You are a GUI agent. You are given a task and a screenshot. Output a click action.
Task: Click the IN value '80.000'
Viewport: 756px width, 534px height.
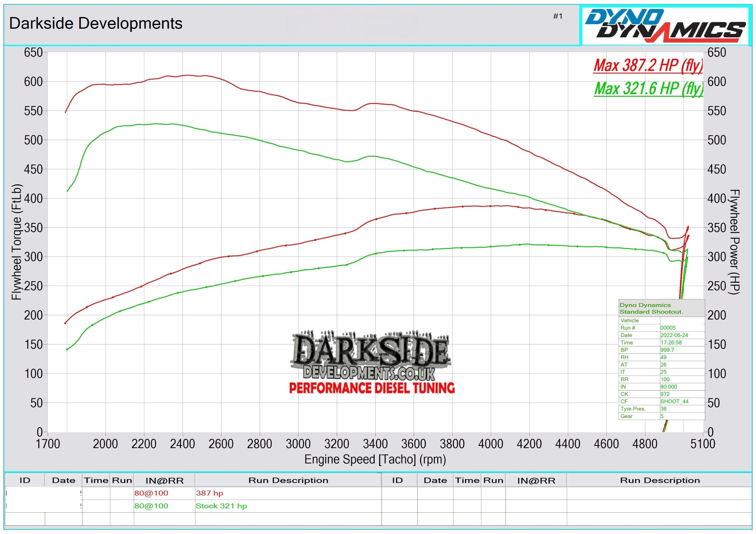click(x=669, y=387)
